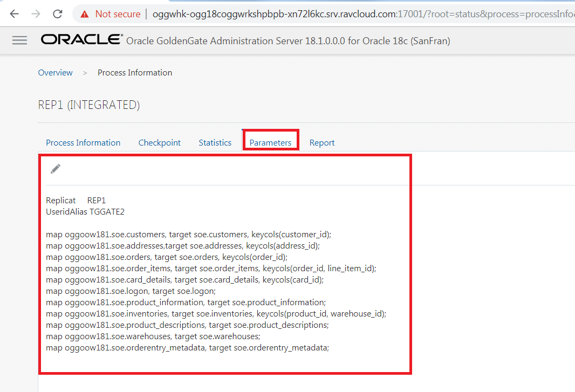Click the browser forward arrow
This screenshot has height=392, width=575.
coord(36,14)
